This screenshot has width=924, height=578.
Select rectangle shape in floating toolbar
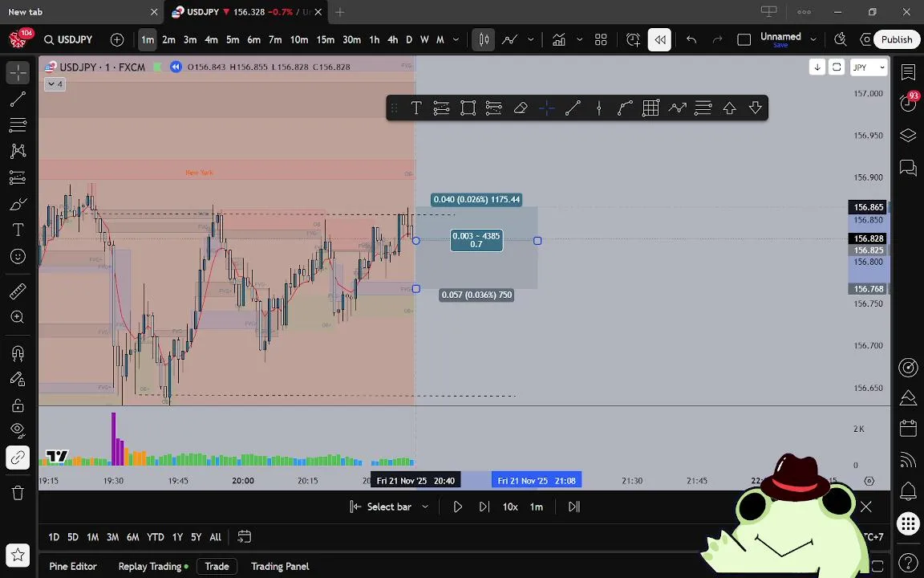point(468,108)
